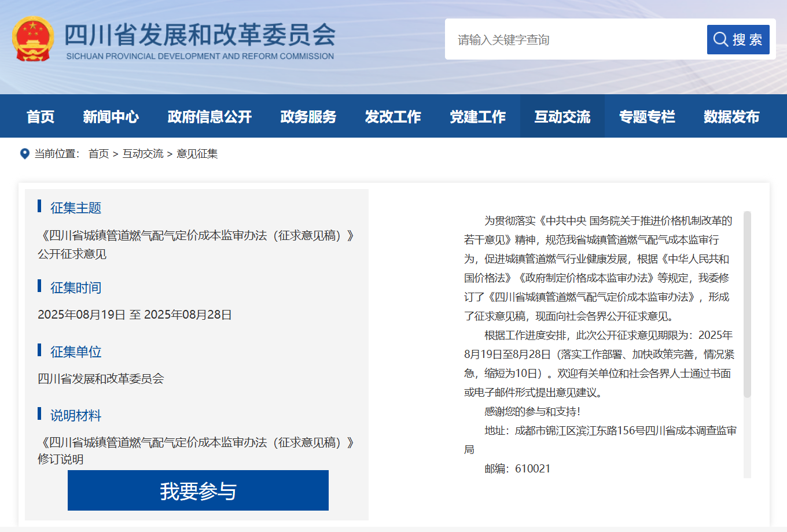Go to 政府信息公开 section
Image resolution: width=787 pixels, height=532 pixels.
209,117
